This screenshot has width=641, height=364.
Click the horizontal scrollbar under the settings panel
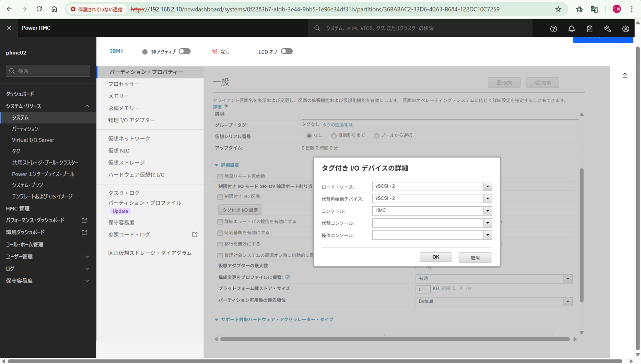tap(395, 339)
